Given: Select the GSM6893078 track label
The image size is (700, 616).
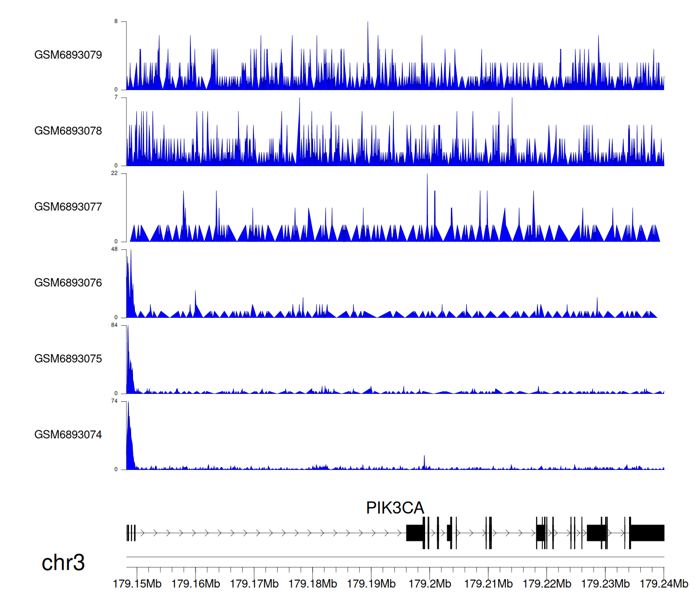Looking at the screenshot, I should 68,131.
